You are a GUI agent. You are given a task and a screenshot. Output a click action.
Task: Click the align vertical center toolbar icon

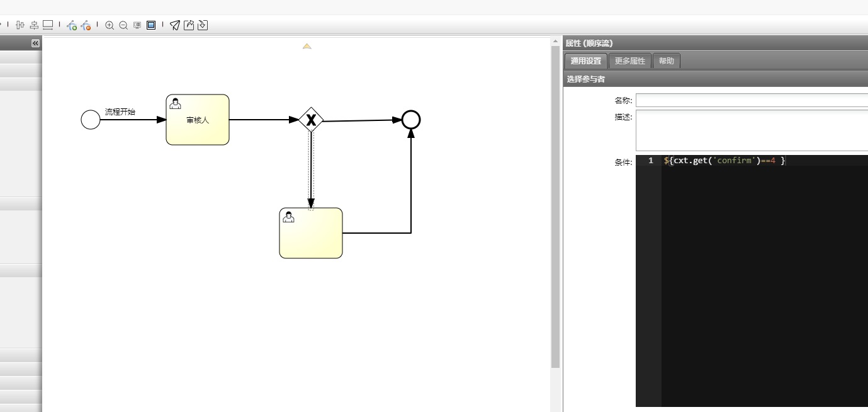pos(34,25)
